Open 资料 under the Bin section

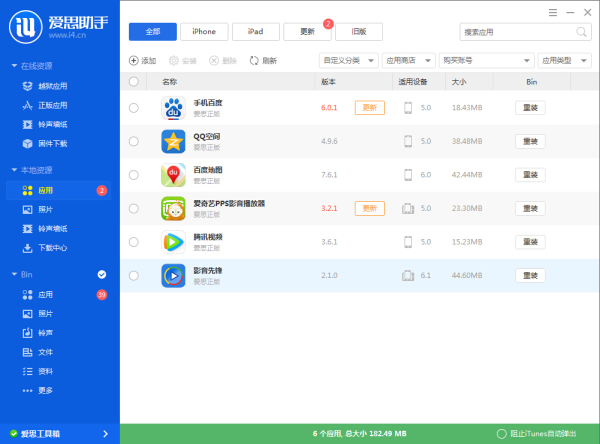pos(38,371)
